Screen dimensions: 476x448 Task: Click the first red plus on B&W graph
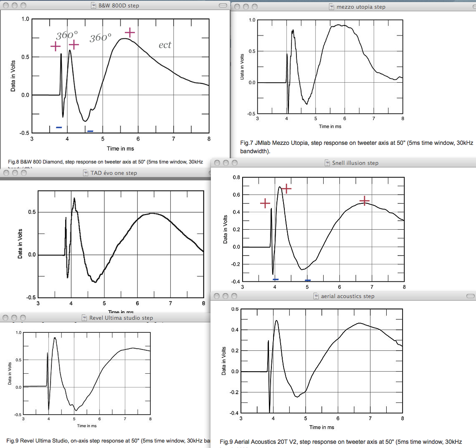(x=56, y=46)
